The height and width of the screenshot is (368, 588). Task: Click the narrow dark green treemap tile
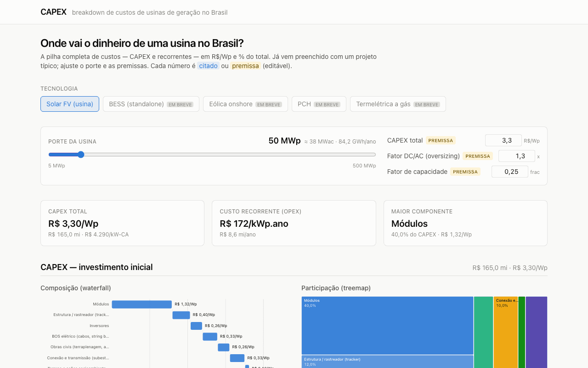tap(522, 332)
